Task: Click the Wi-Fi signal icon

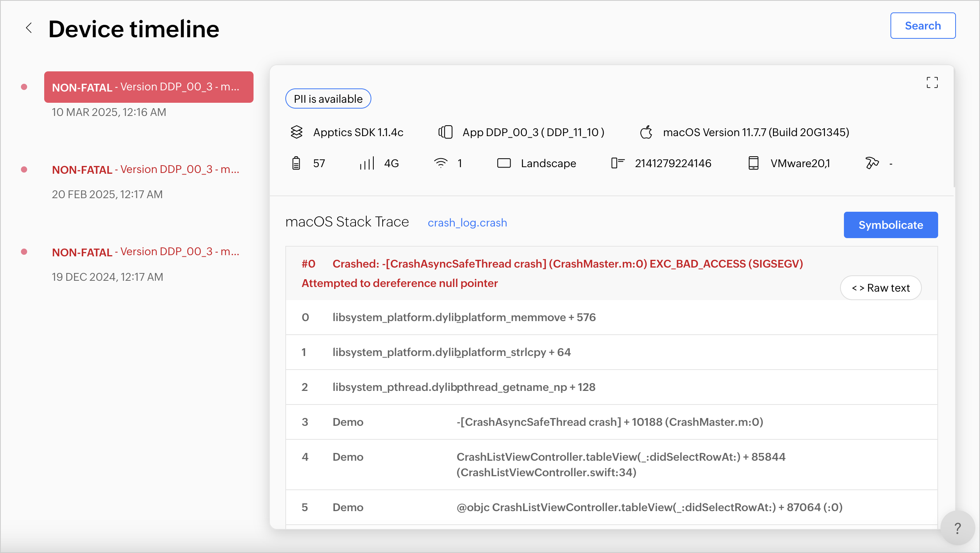Action: [x=441, y=163]
